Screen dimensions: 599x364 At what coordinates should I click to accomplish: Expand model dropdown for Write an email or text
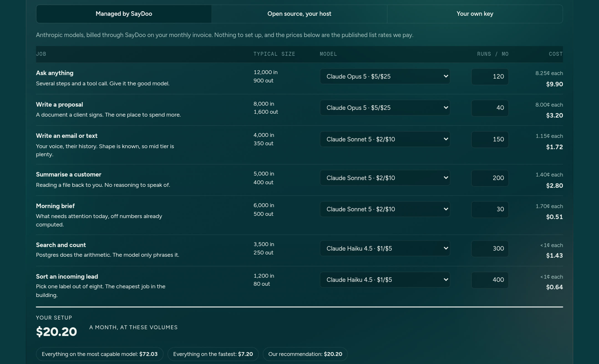pyautogui.click(x=385, y=139)
